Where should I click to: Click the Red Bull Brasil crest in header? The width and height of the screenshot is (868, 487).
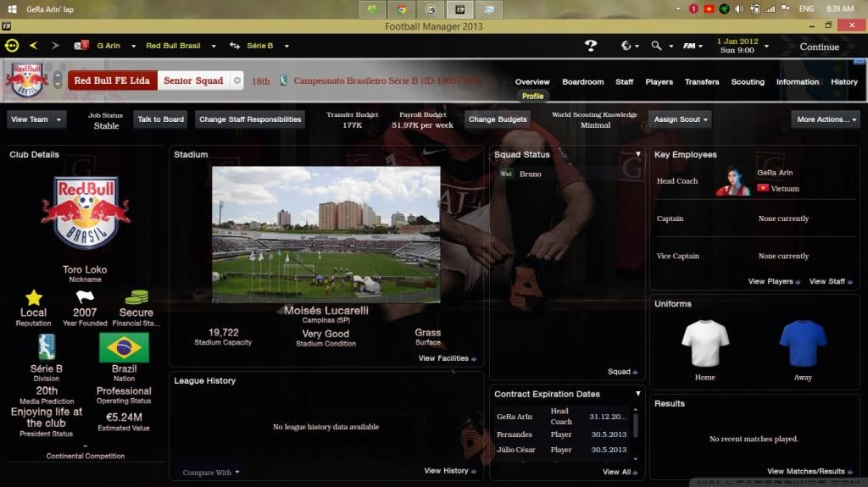pyautogui.click(x=26, y=80)
